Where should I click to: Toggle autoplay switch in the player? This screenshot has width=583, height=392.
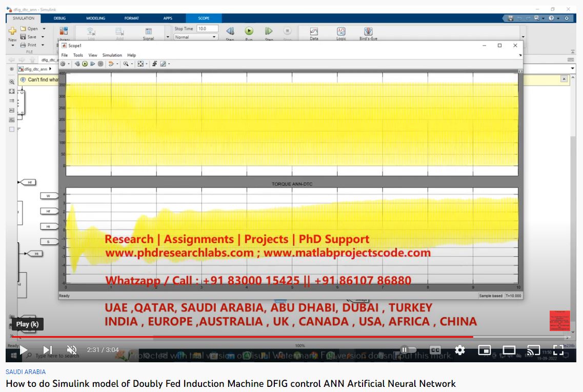pos(408,350)
